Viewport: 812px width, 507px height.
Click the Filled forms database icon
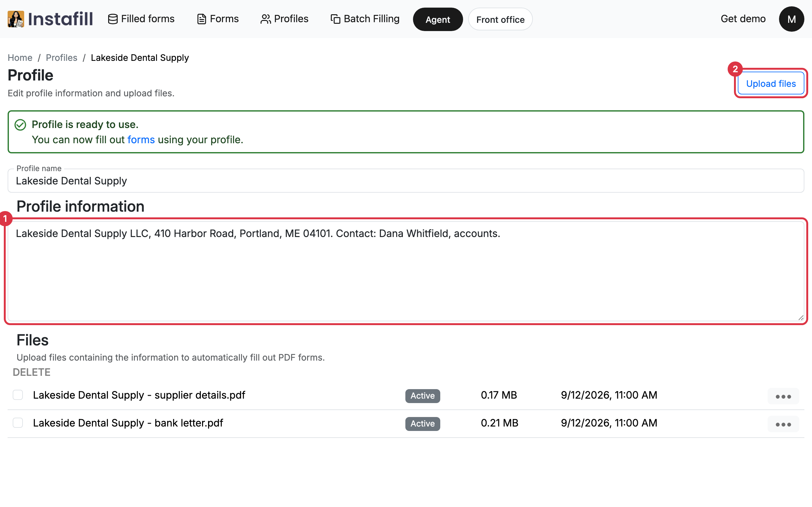[113, 19]
